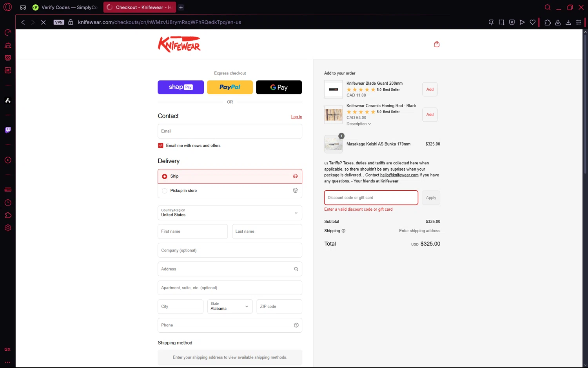Take a snapshot with the capture icon
The width and height of the screenshot is (588, 368).
(x=501, y=22)
